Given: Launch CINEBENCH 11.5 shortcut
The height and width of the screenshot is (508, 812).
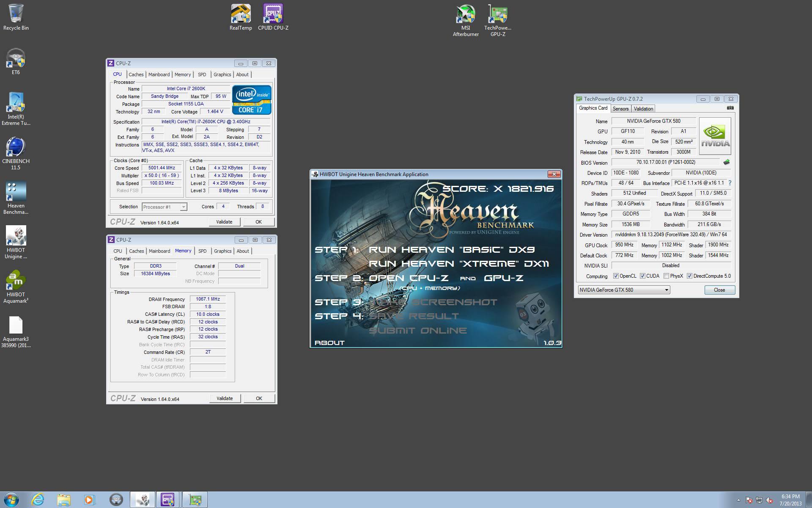Looking at the screenshot, I should click(16, 154).
